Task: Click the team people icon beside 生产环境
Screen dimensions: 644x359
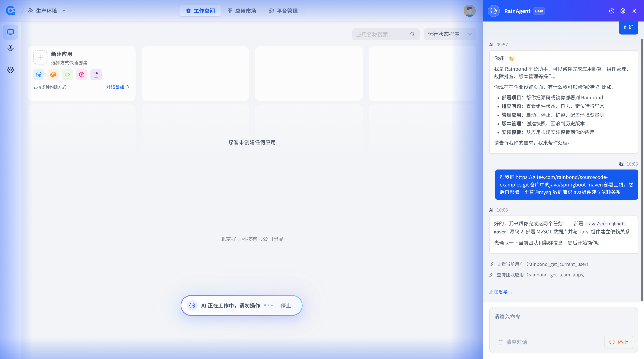Action: (x=31, y=11)
